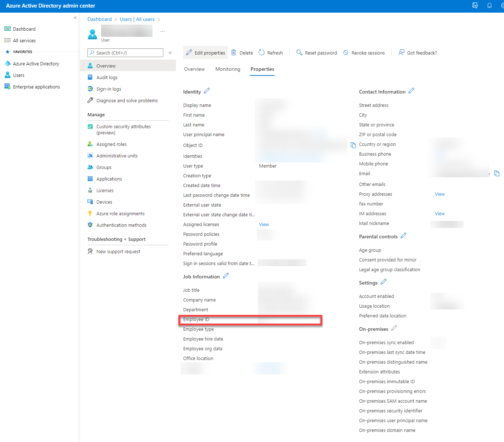Click the Enterprise applications grid icon

click(8, 87)
